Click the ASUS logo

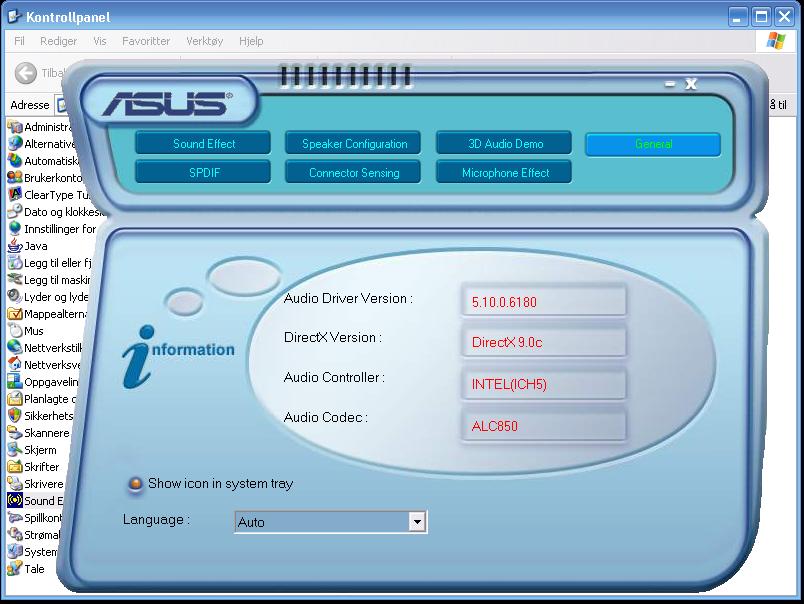coord(168,104)
